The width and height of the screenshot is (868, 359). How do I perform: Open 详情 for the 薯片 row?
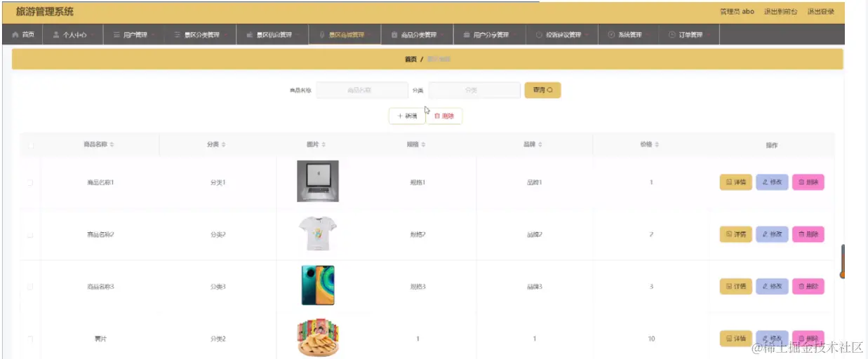click(735, 338)
